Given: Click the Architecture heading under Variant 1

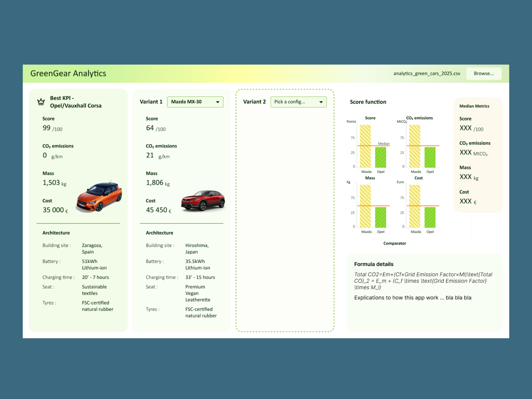Looking at the screenshot, I should coord(159,233).
